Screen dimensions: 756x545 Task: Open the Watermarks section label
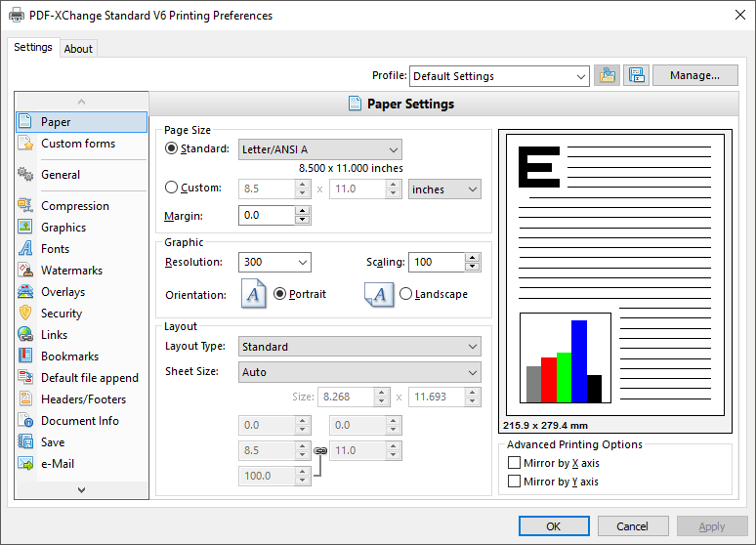pyautogui.click(x=72, y=271)
